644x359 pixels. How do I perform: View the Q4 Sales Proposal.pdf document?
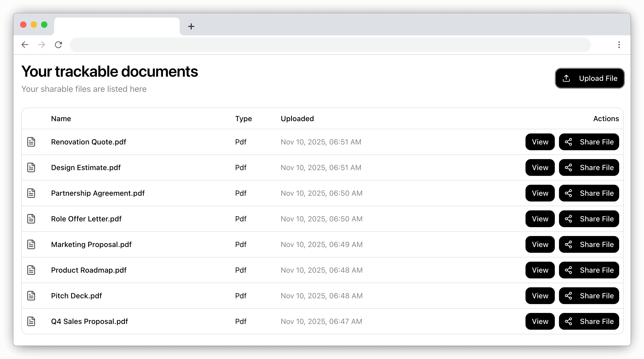(x=540, y=321)
